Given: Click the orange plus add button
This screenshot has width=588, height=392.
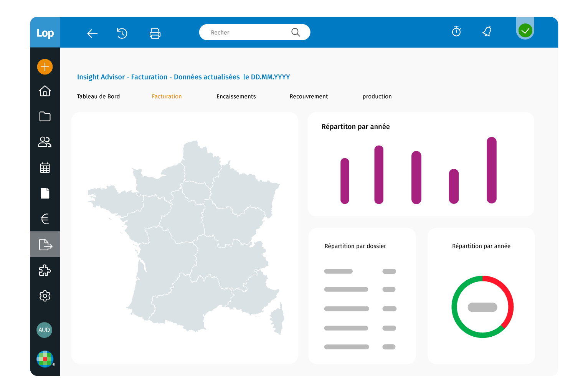Looking at the screenshot, I should point(45,67).
